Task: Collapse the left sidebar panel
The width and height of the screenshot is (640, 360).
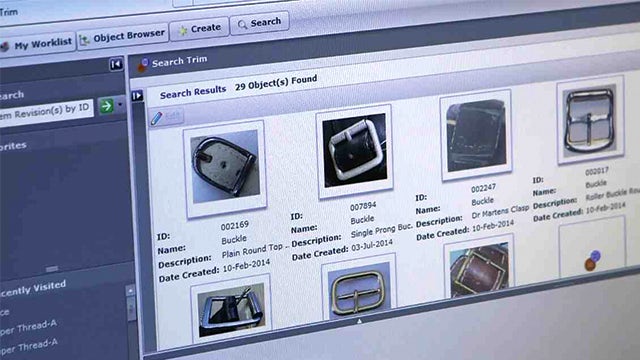Action: coord(116,64)
